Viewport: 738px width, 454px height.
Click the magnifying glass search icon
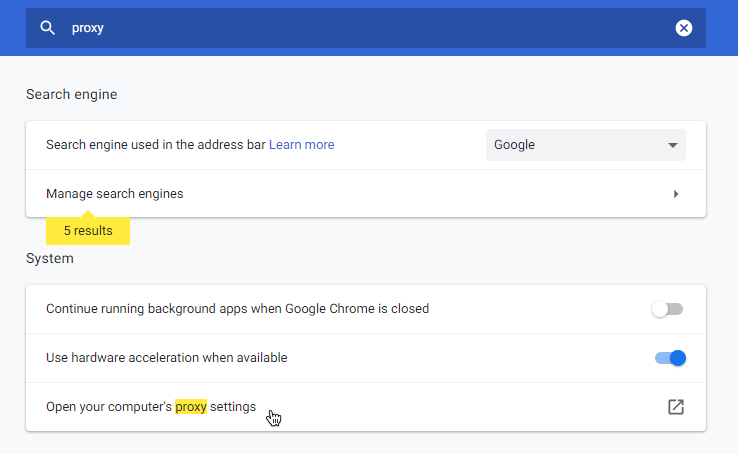(x=47, y=28)
